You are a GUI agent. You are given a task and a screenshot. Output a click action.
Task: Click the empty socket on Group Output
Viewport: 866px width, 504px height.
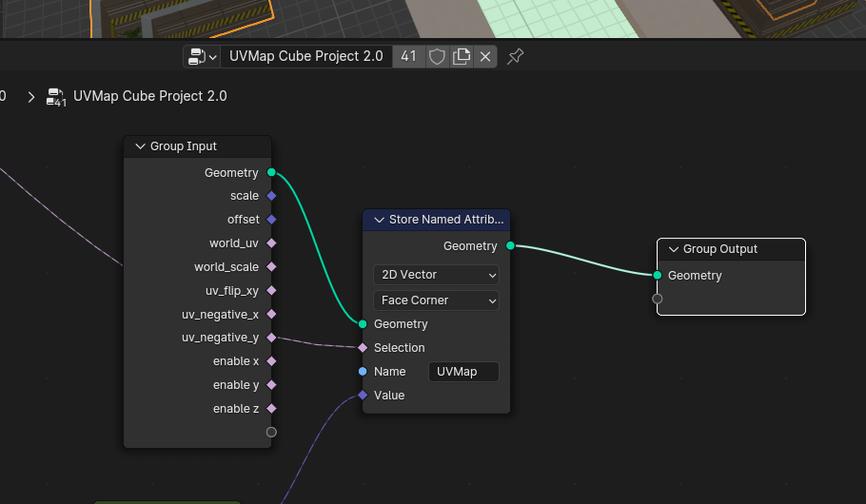(x=658, y=299)
